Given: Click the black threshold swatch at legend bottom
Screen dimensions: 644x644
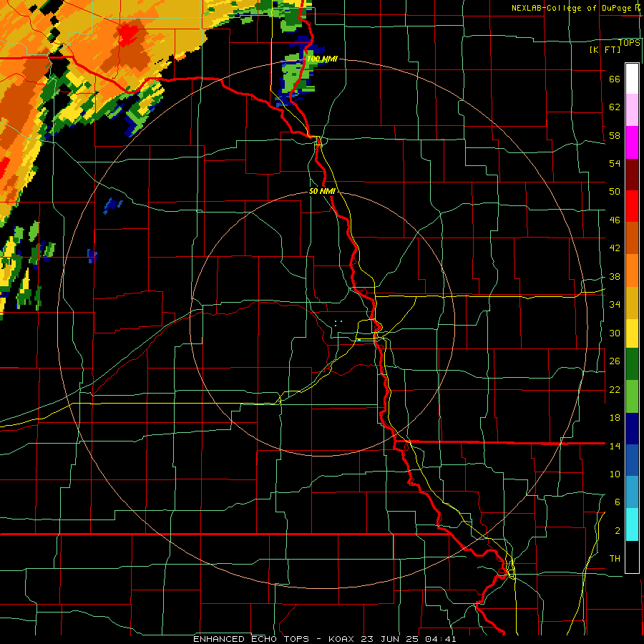Looking at the screenshot, I should tap(632, 557).
